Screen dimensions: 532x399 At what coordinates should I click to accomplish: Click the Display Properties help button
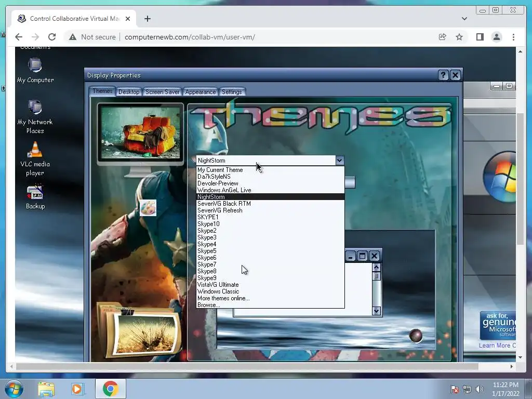[x=443, y=75]
